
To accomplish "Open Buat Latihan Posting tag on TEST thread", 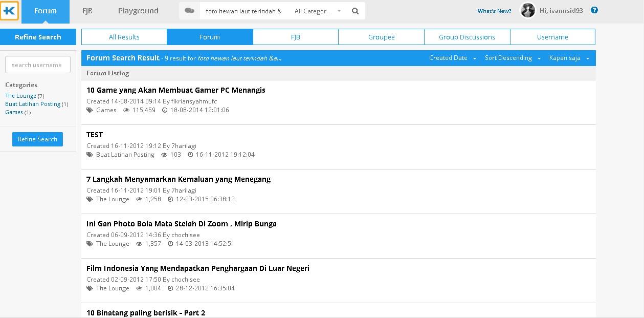I will point(125,155).
